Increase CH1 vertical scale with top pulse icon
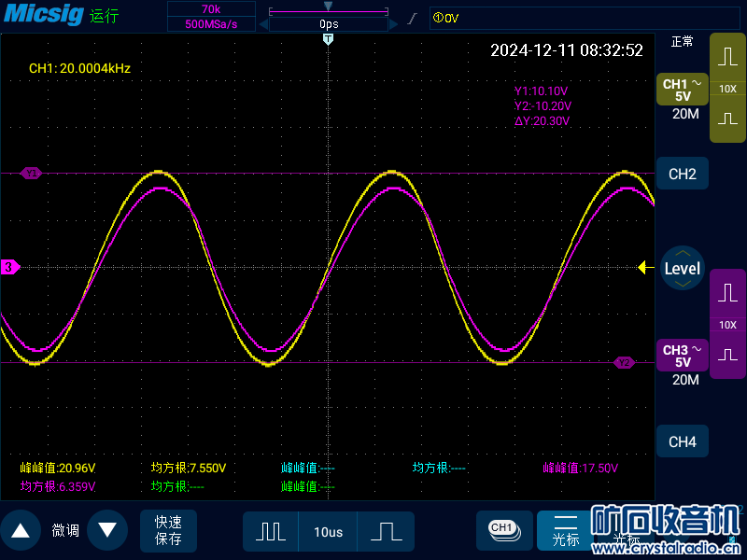The width and height of the screenshot is (747, 560). click(727, 57)
